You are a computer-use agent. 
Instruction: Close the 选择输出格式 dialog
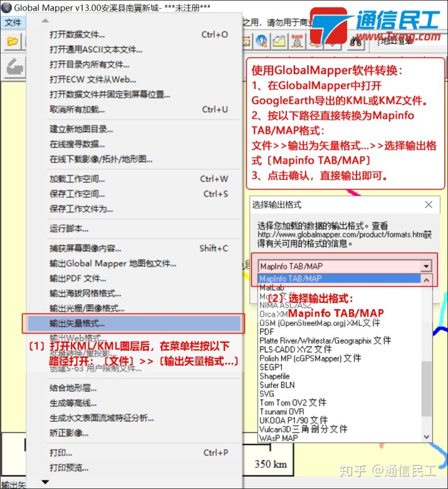429,205
